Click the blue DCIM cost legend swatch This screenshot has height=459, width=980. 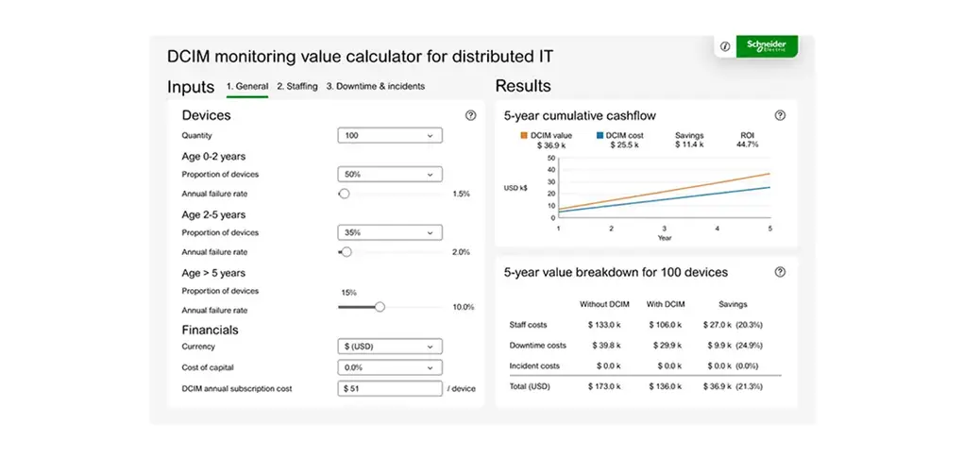tap(600, 136)
